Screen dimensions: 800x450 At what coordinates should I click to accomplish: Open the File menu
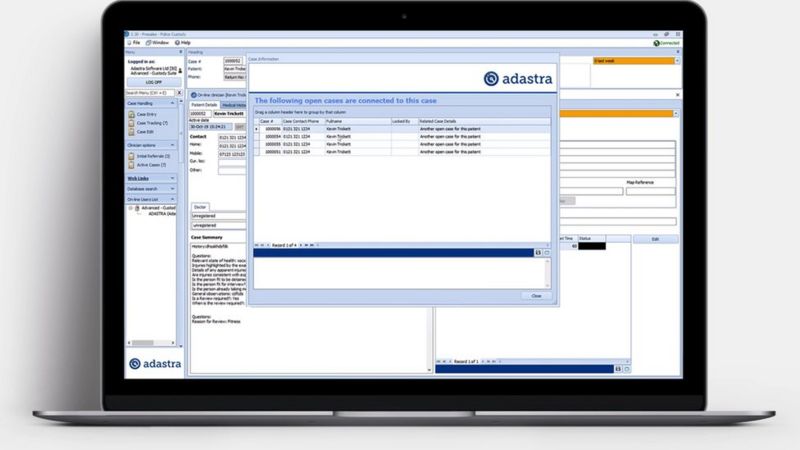tap(134, 43)
